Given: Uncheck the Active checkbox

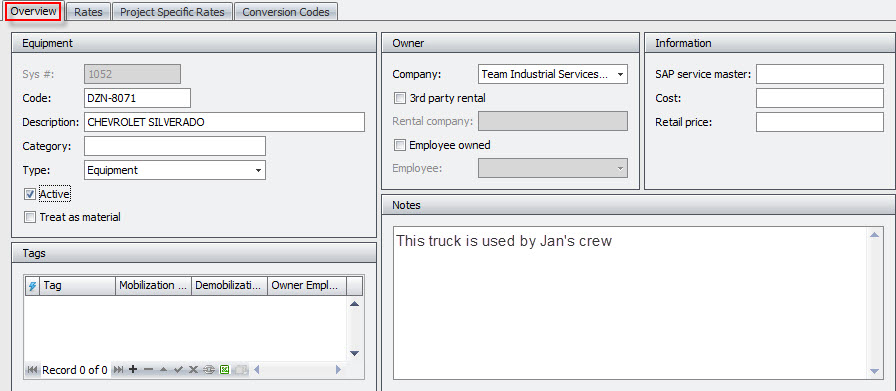Looking at the screenshot, I should point(30,194).
